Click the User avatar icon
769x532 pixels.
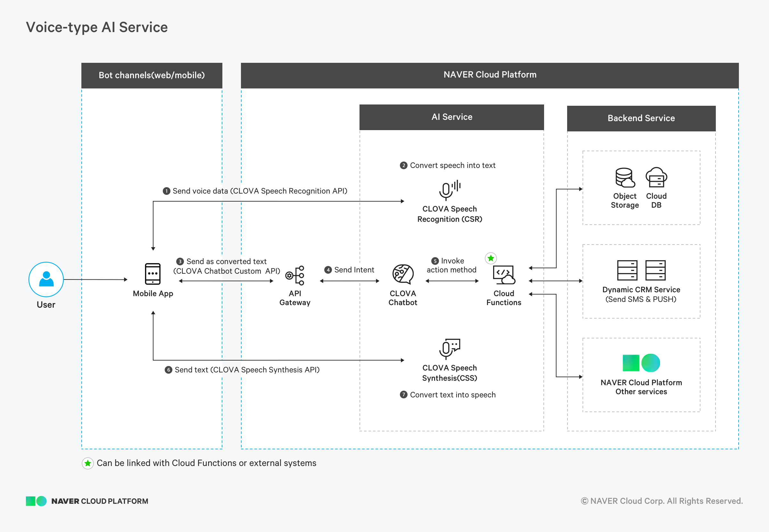click(46, 279)
